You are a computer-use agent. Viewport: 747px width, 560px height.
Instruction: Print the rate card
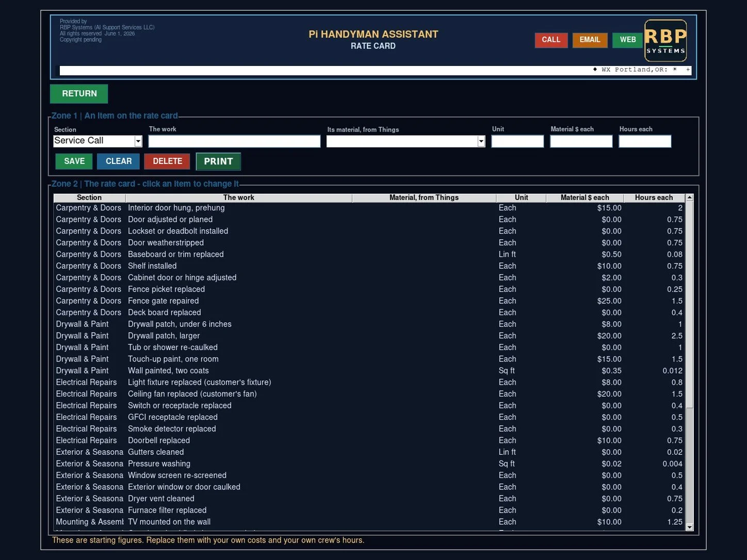point(218,161)
